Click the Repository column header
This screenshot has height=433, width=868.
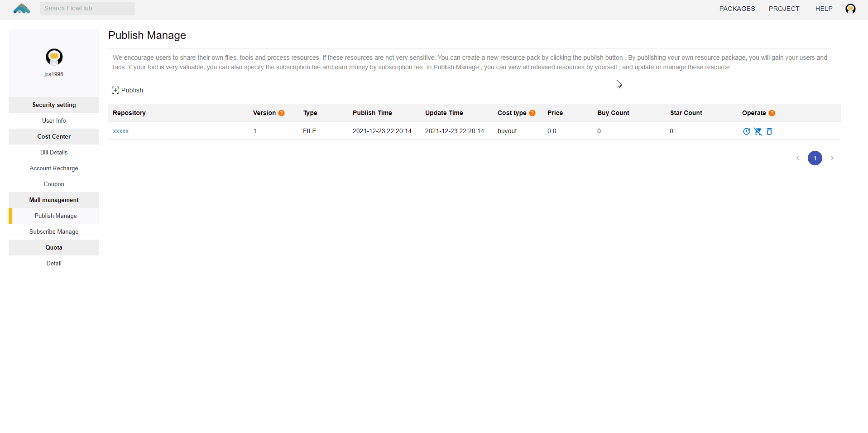[x=129, y=113]
